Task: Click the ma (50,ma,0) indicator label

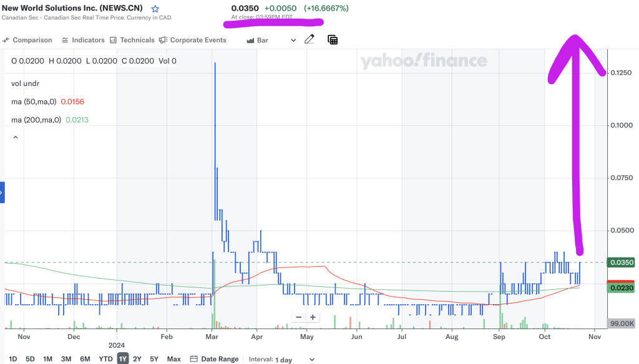Action: pyautogui.click(x=34, y=102)
